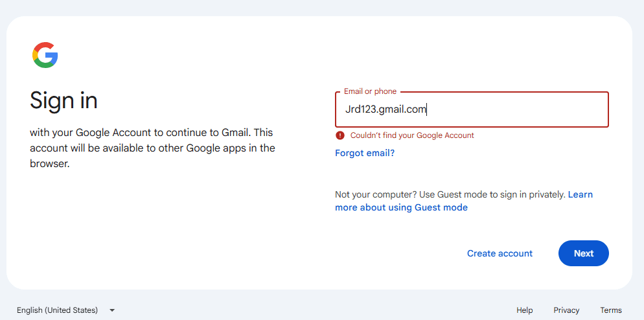Open the Forgot email? link
Viewport: 644px width, 320px height.
[365, 154]
